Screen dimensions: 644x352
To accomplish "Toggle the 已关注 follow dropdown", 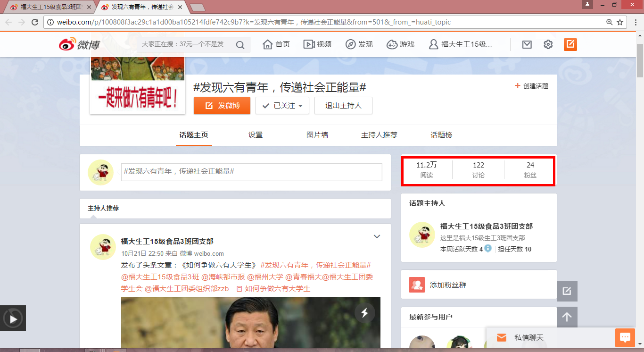I will (282, 106).
